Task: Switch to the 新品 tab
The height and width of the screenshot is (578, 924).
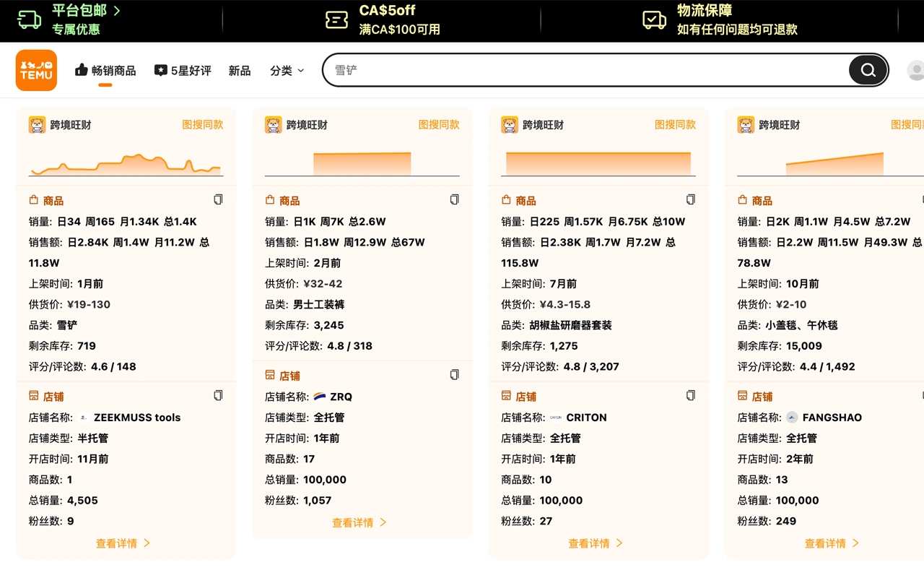Action: pos(240,70)
